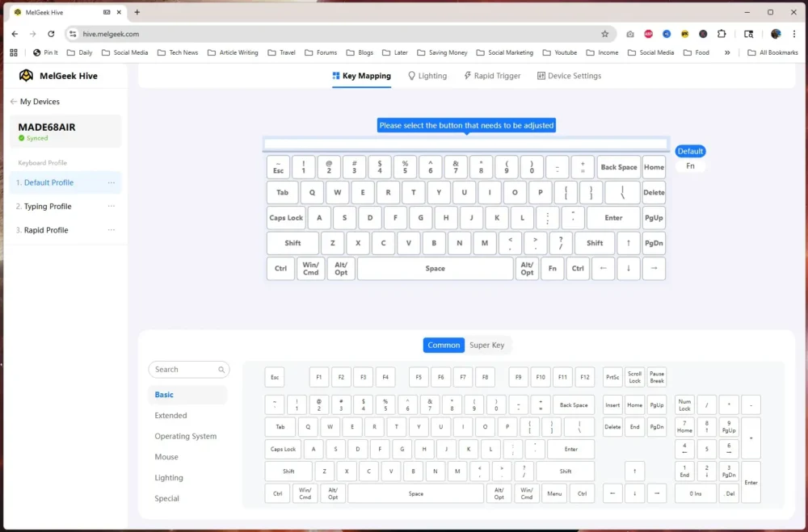This screenshot has height=532, width=808.
Task: Select the Extended key category
Action: 170,416
